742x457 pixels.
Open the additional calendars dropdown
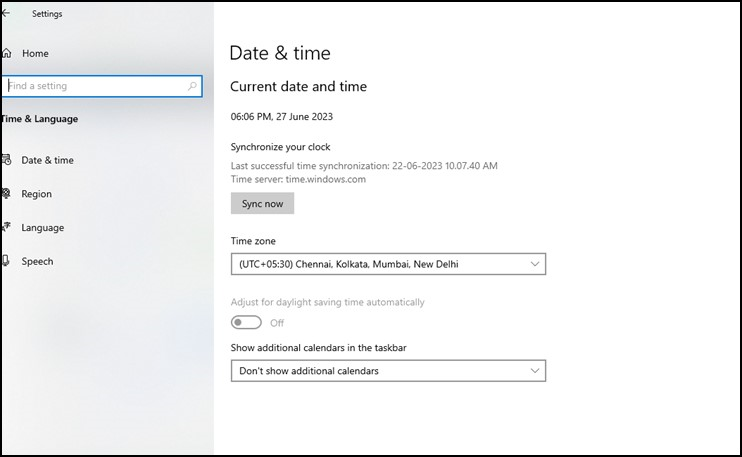pyautogui.click(x=388, y=371)
